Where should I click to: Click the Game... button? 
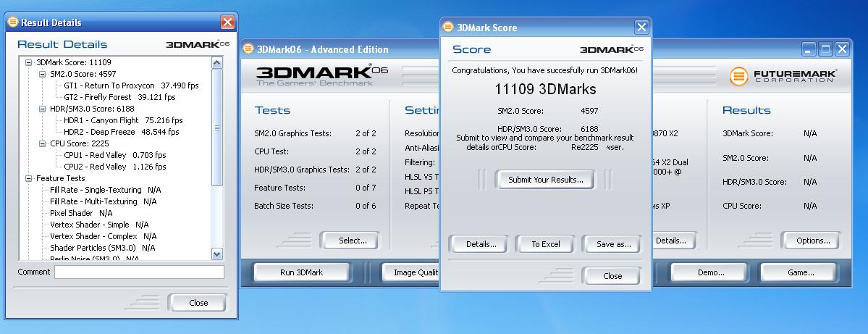799,272
